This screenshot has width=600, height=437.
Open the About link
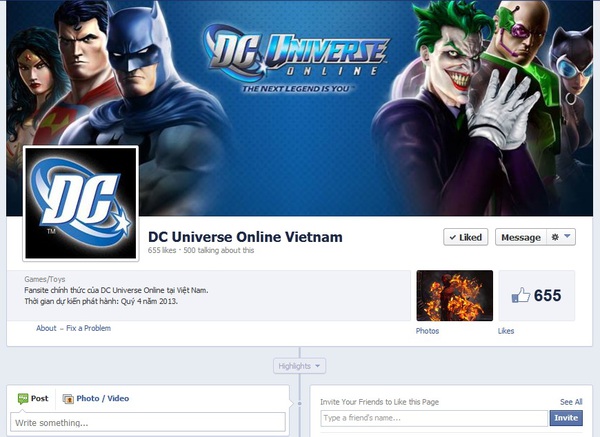46,328
